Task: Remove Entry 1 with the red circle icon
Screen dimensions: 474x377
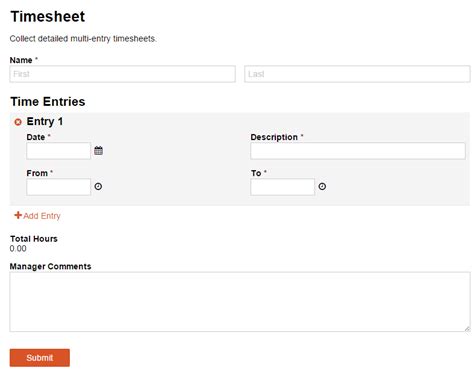Action: [x=18, y=122]
